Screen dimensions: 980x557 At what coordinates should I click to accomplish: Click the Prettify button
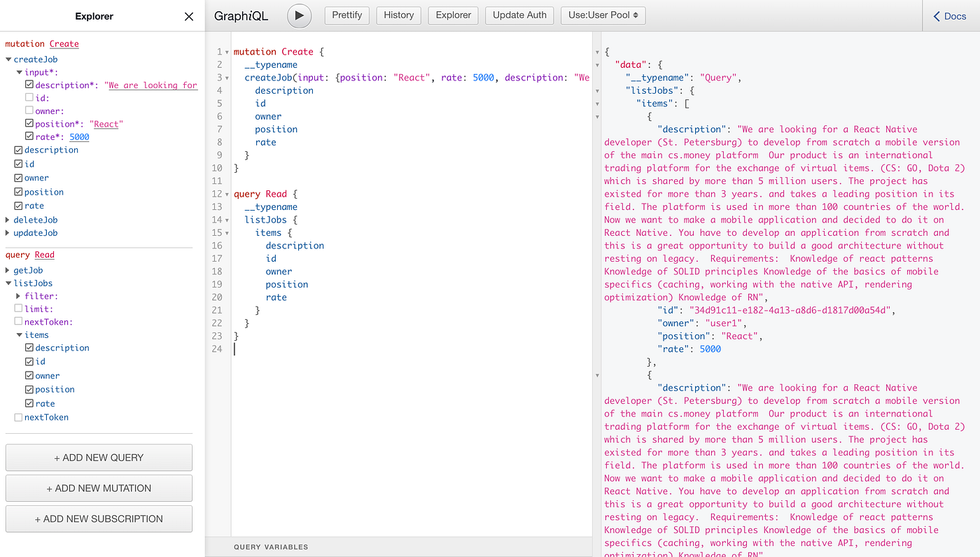pyautogui.click(x=347, y=15)
